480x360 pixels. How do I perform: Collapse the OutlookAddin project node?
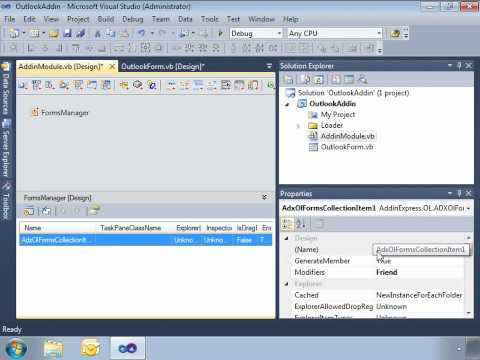pos(287,104)
